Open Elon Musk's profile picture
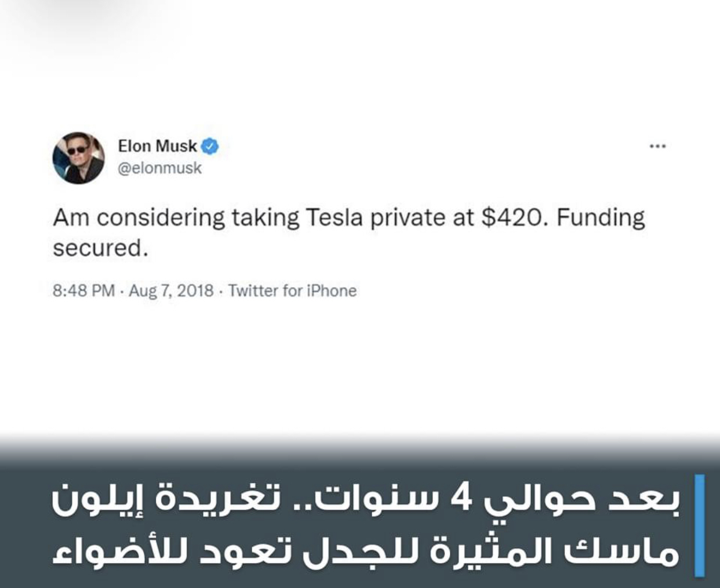Screen dimensions: 720x588 click(x=79, y=158)
